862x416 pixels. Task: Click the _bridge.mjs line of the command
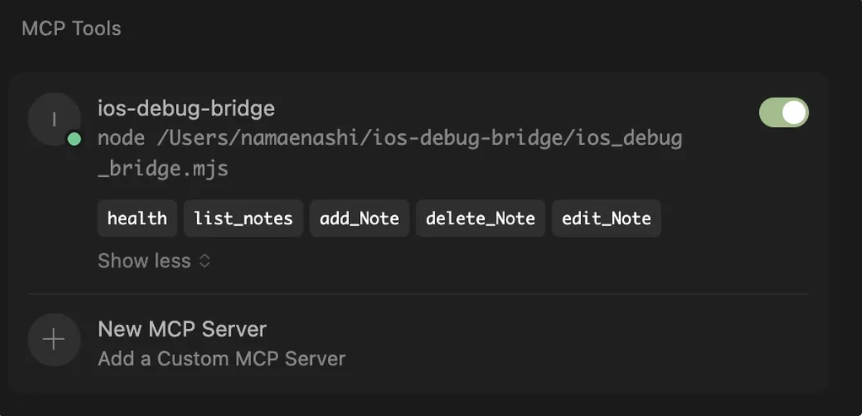point(163,168)
